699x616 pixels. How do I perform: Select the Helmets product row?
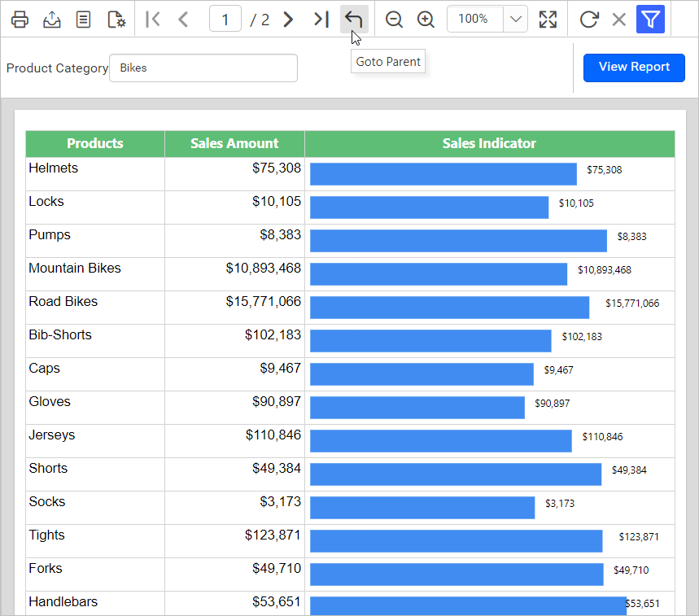point(350,174)
